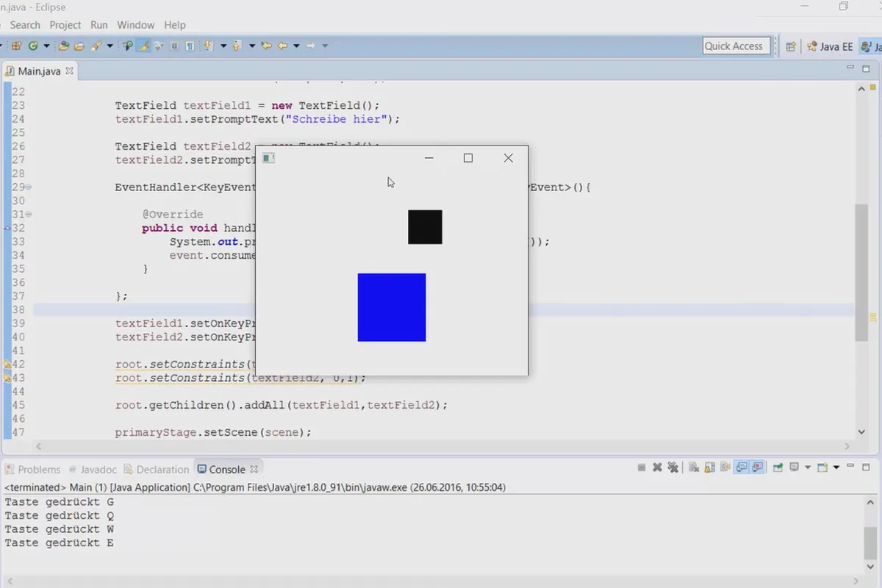Click the New Java Package toolbar icon
This screenshot has height=588, width=882.
16,46
